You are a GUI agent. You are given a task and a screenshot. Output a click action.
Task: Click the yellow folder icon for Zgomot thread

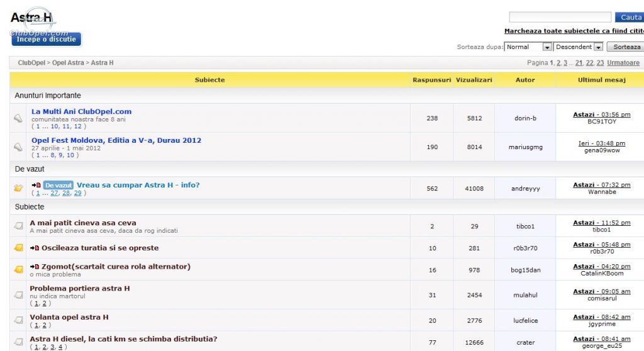coord(18,270)
